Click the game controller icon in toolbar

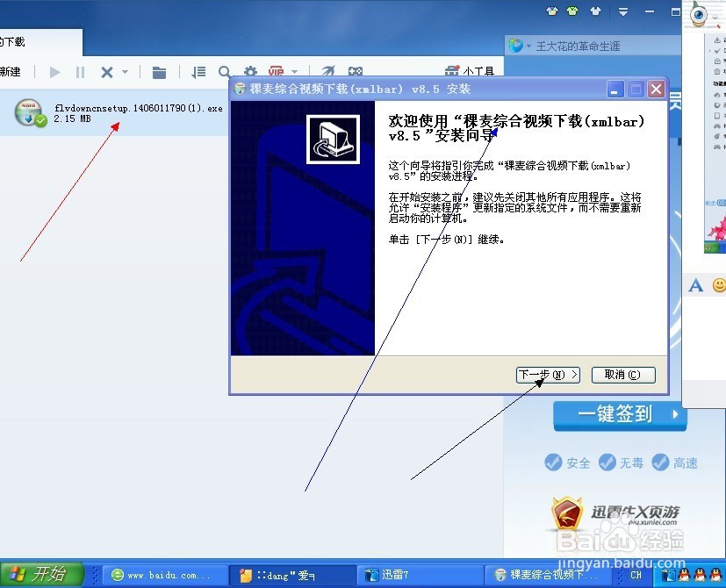[356, 71]
